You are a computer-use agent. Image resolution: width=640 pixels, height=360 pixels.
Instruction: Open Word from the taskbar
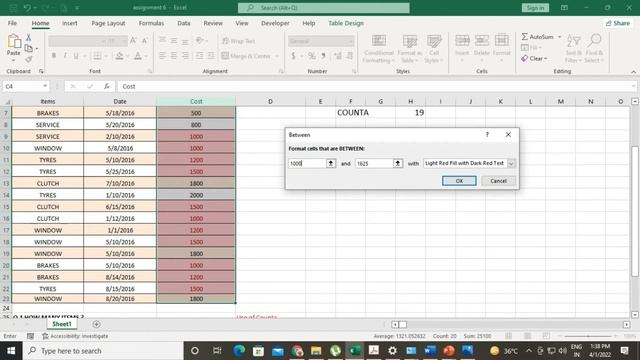point(430,351)
